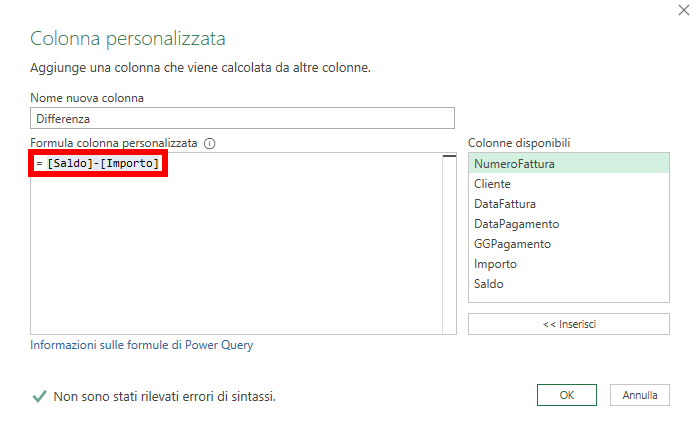Select GGPagamento in available columns
700x434 pixels.
point(569,244)
